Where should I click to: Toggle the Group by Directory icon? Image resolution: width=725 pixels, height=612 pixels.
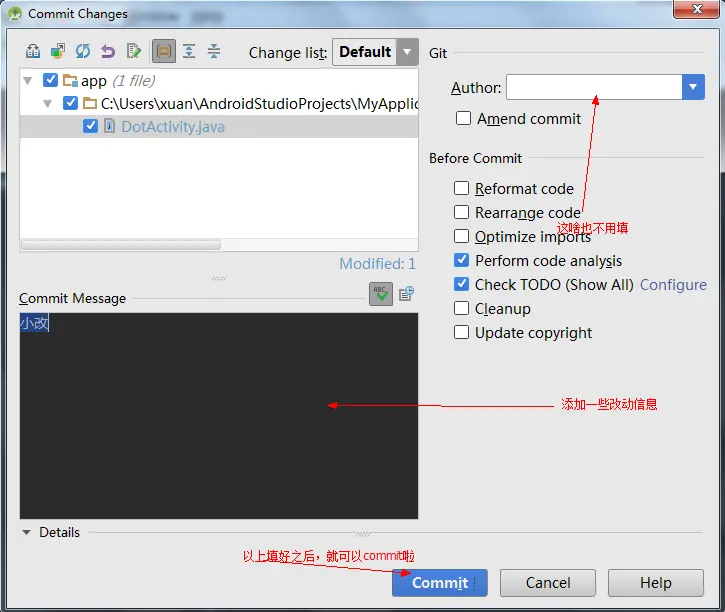[164, 51]
